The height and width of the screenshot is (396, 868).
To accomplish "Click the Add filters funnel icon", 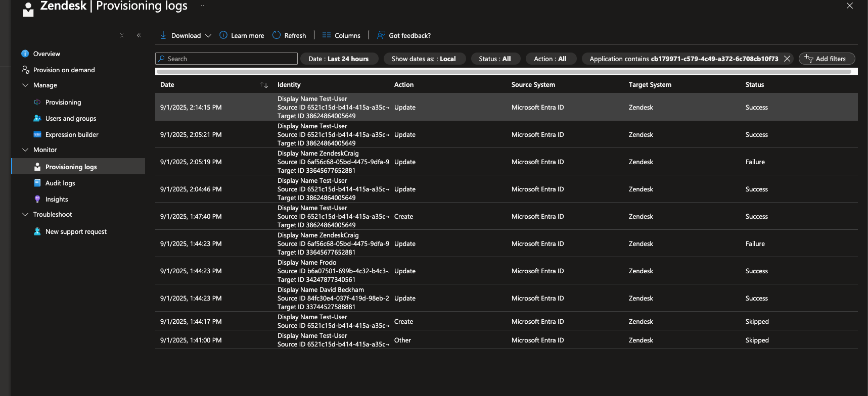I will coord(809,59).
